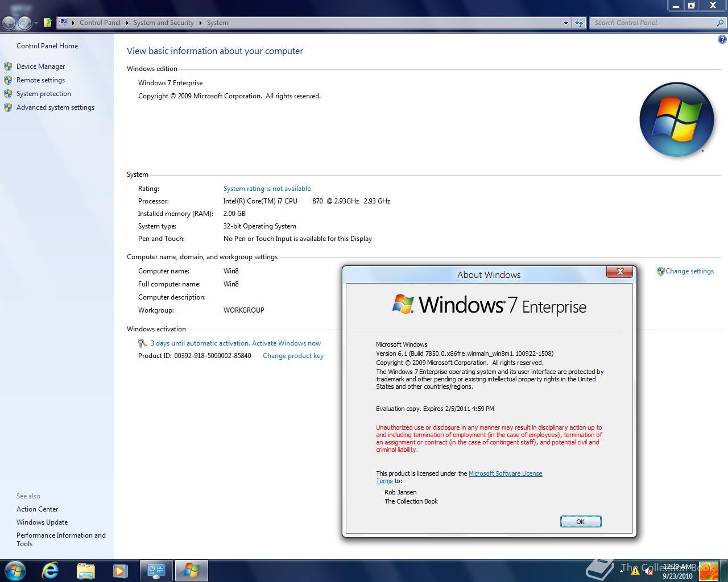Open Windows Media Player taskbar icon
The height and width of the screenshot is (582, 728).
pos(121,570)
